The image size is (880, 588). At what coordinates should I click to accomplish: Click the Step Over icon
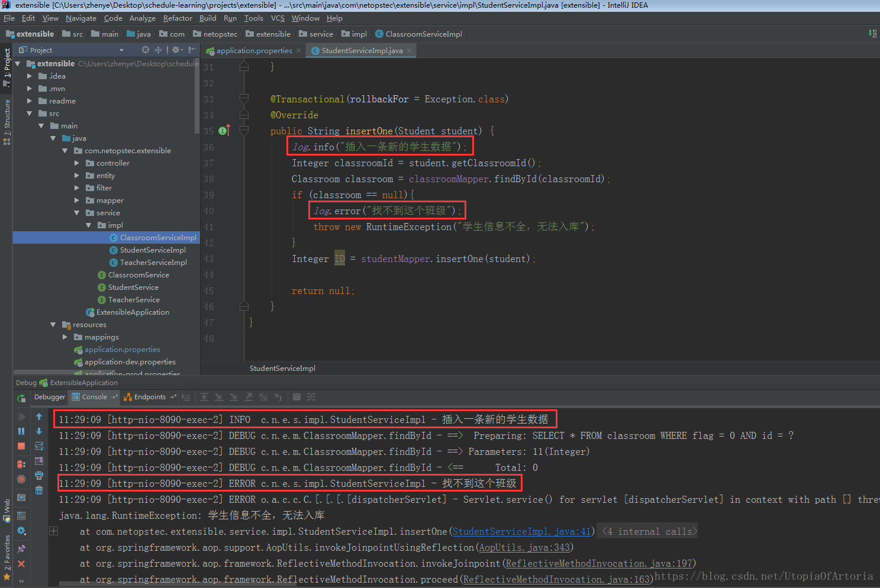pyautogui.click(x=204, y=397)
